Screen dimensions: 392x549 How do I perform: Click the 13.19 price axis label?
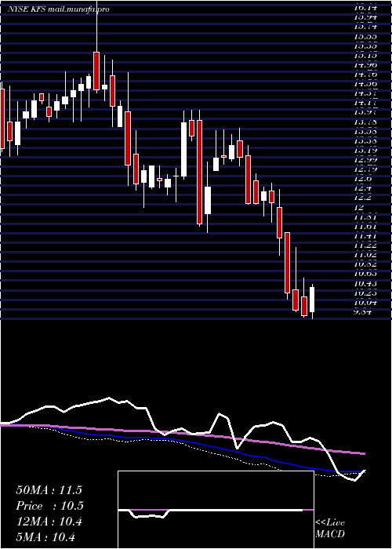366,151
